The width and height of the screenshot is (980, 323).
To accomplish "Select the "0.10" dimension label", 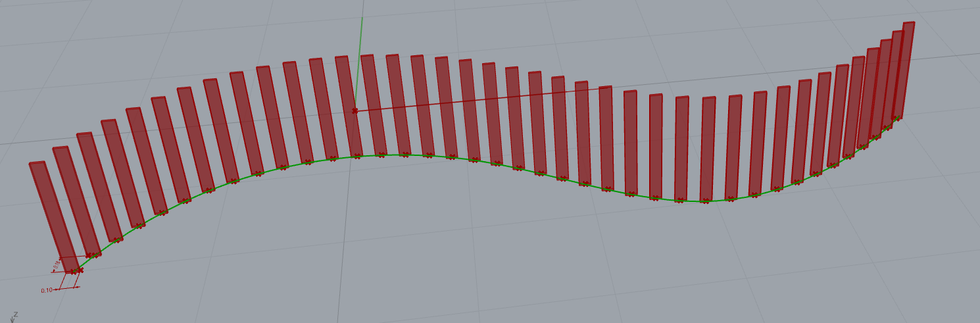I will 47,290.
